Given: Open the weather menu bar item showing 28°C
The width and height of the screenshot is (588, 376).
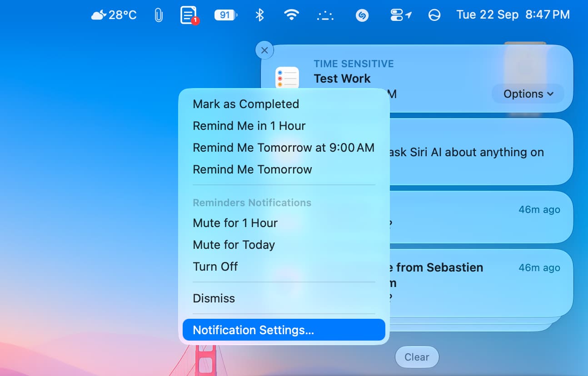Looking at the screenshot, I should pos(114,15).
